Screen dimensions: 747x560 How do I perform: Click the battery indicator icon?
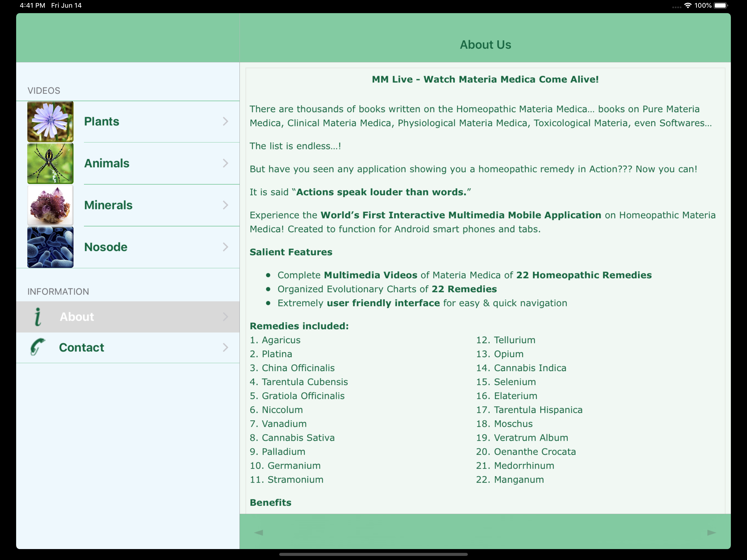point(721,5)
